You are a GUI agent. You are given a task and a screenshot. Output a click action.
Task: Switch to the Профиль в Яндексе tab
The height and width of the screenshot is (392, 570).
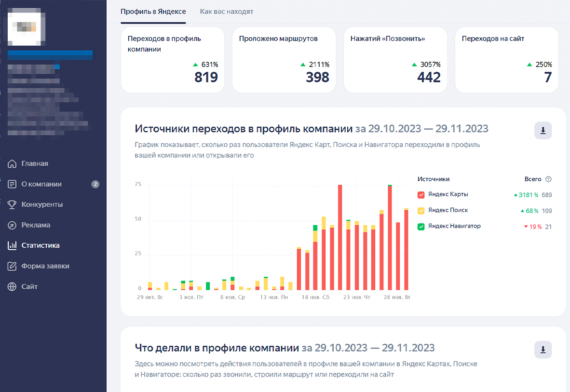click(153, 12)
